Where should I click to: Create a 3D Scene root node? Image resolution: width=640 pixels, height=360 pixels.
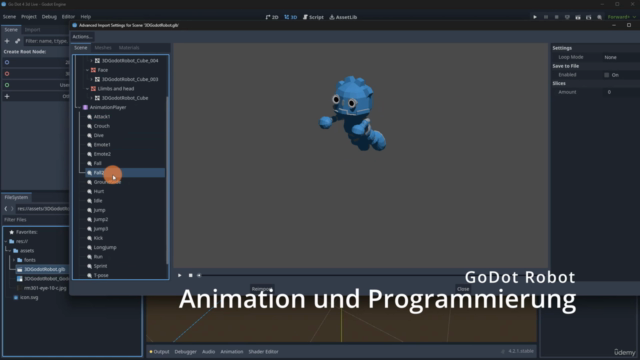click(36, 74)
